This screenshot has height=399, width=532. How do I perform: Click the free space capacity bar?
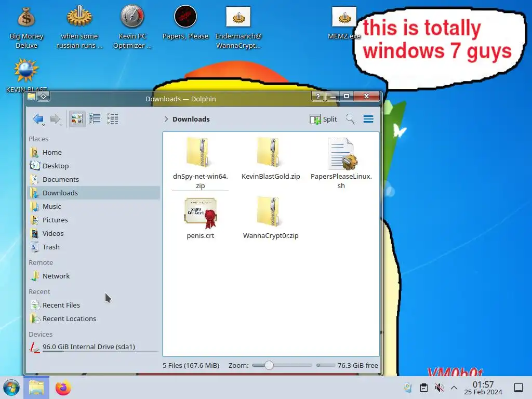pos(326,365)
